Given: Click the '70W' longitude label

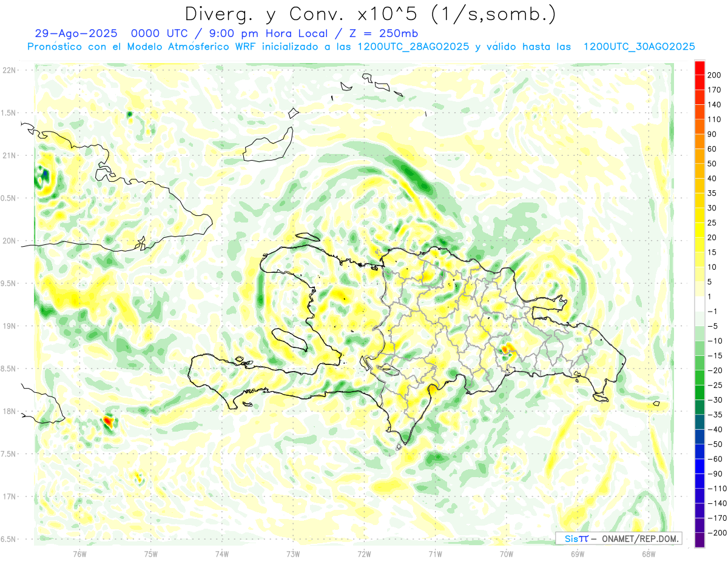Looking at the screenshot, I should click(507, 554).
